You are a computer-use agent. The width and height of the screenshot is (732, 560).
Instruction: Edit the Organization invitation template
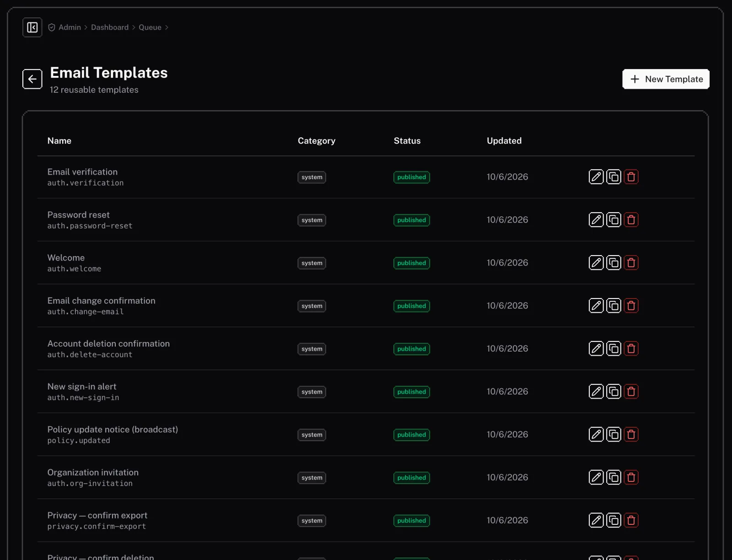(x=596, y=478)
